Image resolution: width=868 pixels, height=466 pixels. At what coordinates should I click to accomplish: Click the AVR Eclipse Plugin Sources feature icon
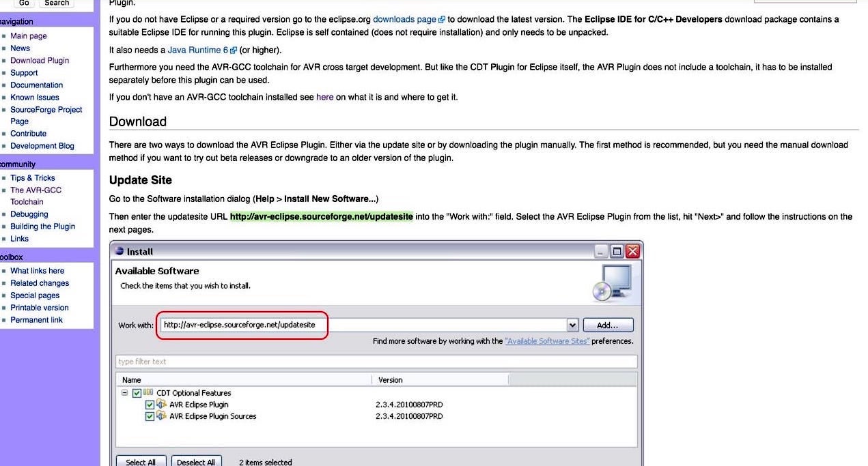(x=161, y=416)
